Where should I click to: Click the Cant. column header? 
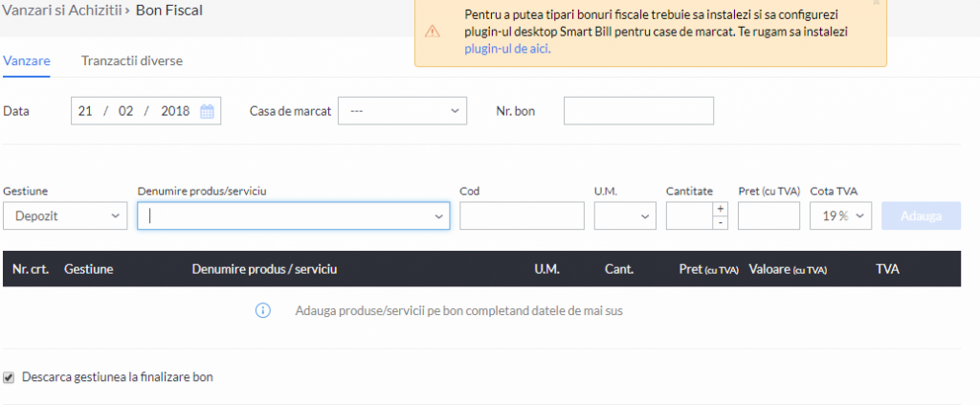tap(619, 269)
